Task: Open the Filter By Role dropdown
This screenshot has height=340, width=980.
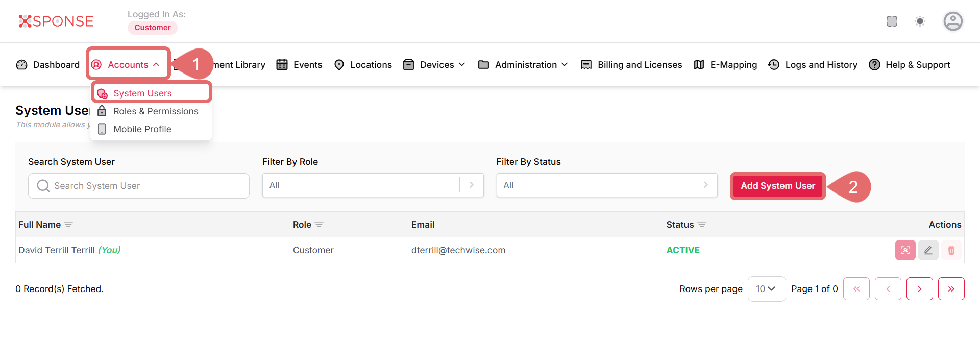Action: [373, 185]
